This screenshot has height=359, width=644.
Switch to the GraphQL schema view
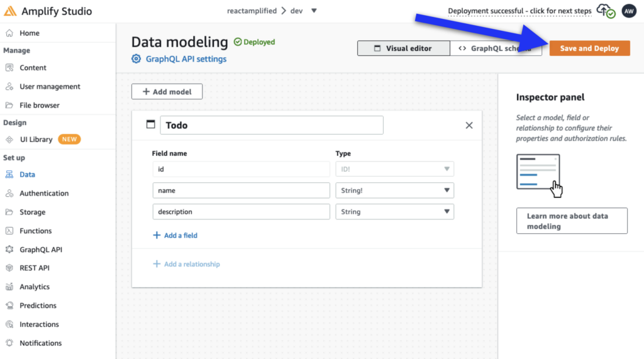click(x=495, y=48)
